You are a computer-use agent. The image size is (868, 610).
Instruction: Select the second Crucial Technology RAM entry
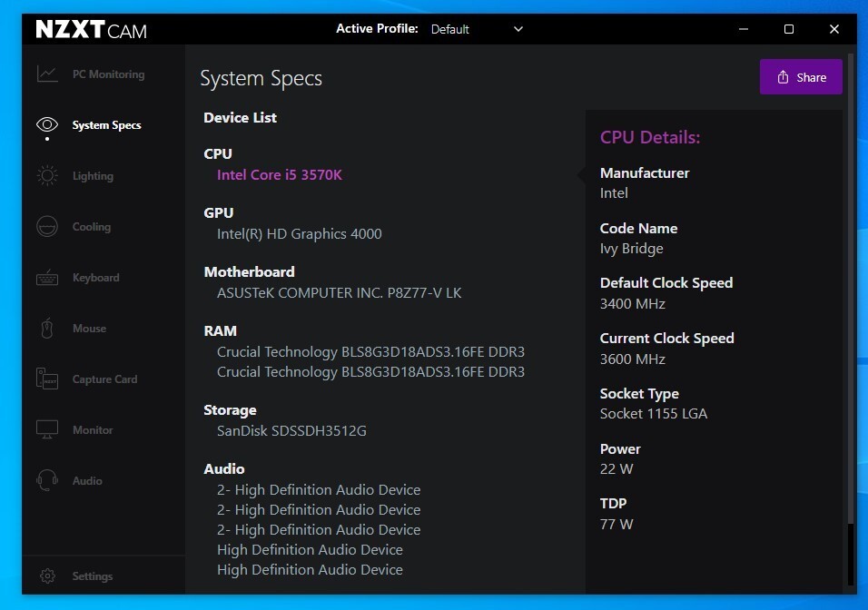(x=370, y=372)
